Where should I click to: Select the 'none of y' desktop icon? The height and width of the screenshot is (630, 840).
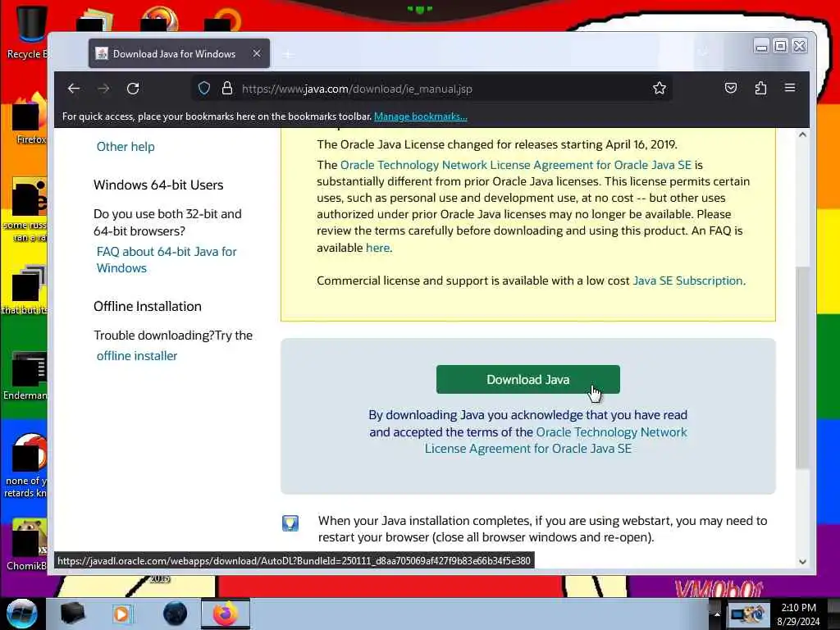[x=25, y=466]
